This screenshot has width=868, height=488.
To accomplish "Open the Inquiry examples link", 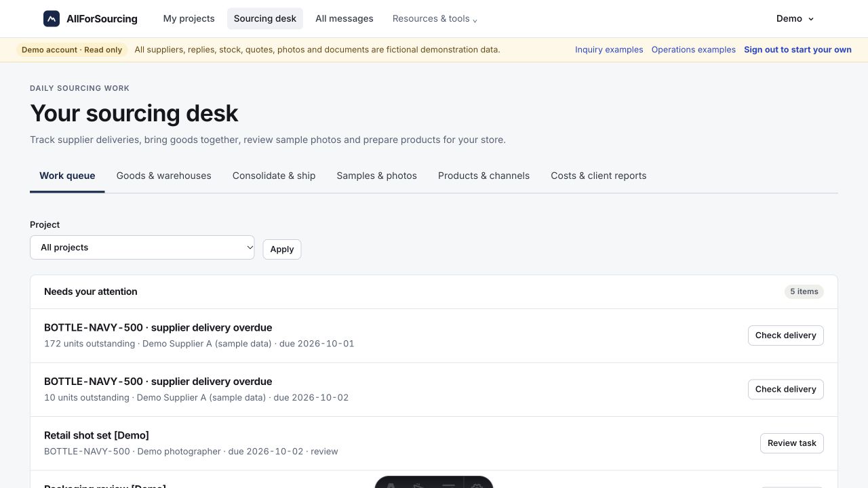I will pos(609,49).
